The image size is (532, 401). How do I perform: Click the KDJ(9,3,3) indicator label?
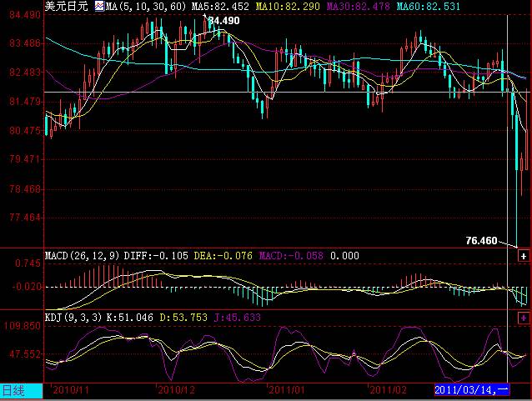(73, 318)
